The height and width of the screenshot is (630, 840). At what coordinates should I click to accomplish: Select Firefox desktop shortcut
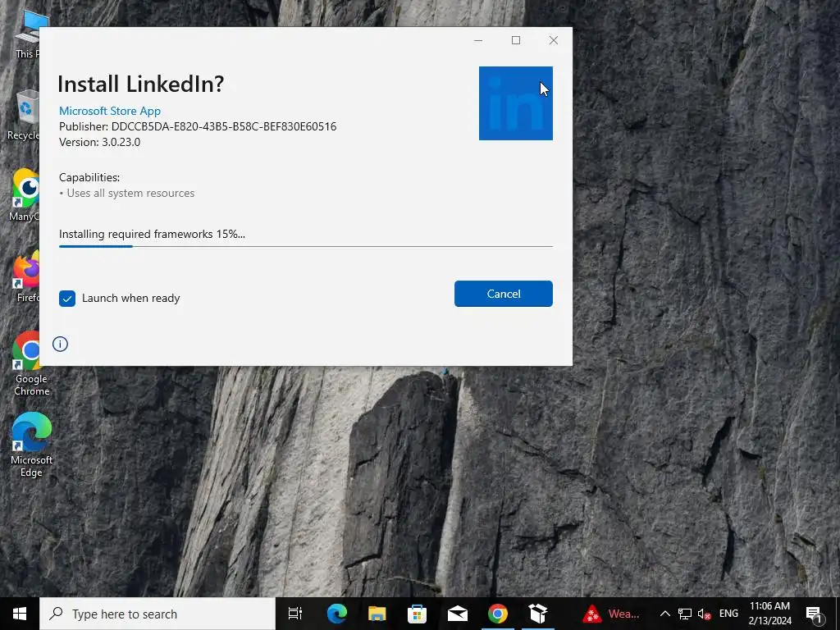[25, 277]
